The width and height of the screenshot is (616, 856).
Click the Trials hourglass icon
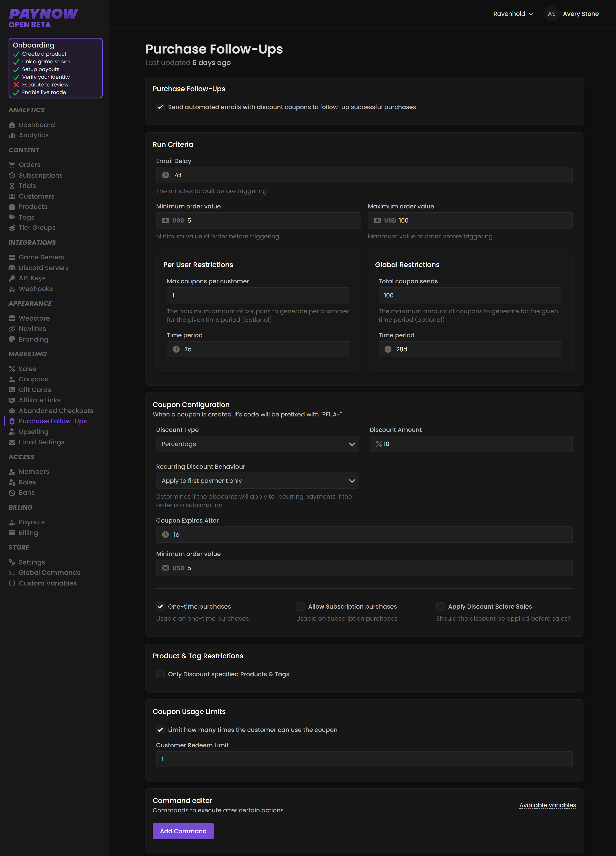pos(12,186)
